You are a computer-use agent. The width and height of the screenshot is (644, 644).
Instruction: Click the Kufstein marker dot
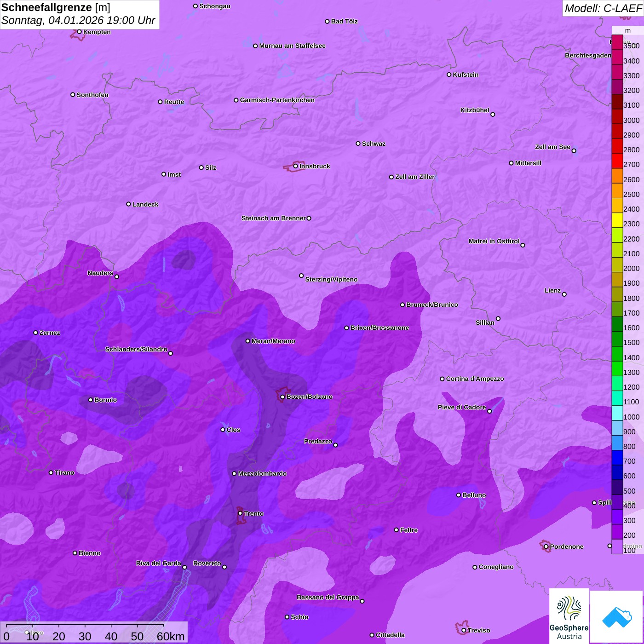[449, 75]
